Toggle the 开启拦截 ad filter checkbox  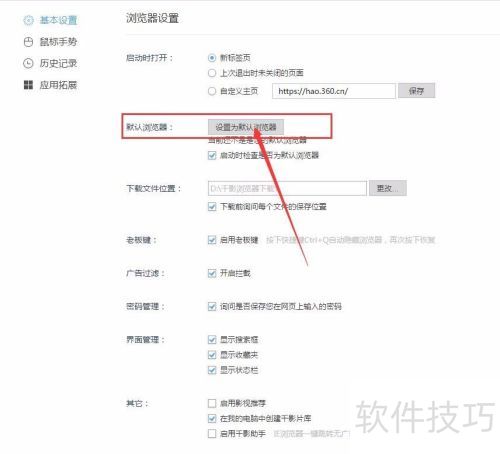click(212, 273)
